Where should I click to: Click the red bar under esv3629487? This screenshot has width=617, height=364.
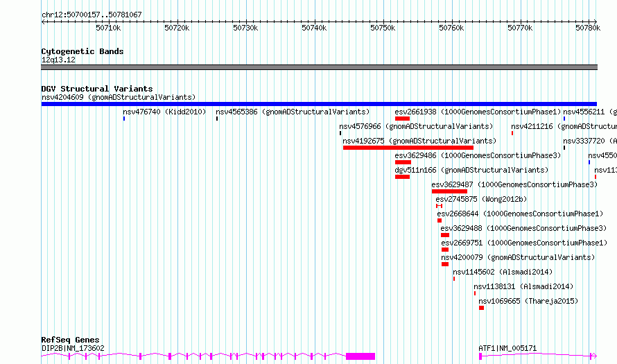pyautogui.click(x=449, y=191)
